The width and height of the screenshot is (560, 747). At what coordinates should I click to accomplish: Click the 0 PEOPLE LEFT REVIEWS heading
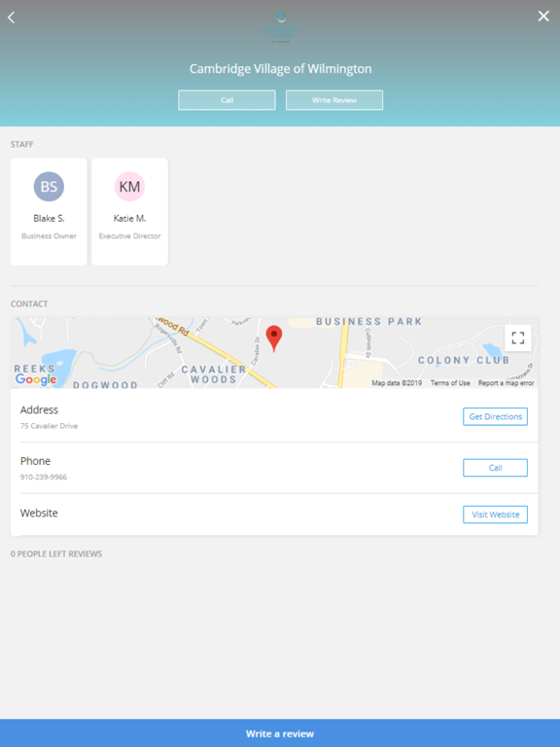(x=56, y=553)
